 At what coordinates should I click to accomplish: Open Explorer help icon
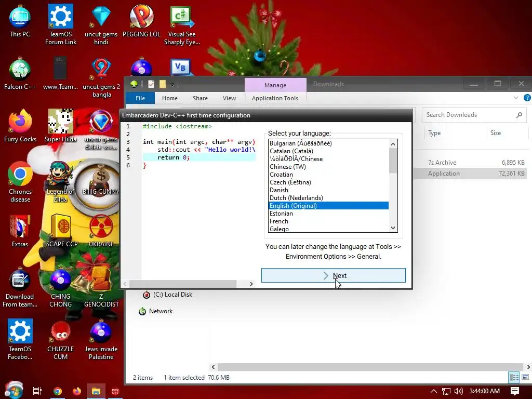click(x=527, y=98)
